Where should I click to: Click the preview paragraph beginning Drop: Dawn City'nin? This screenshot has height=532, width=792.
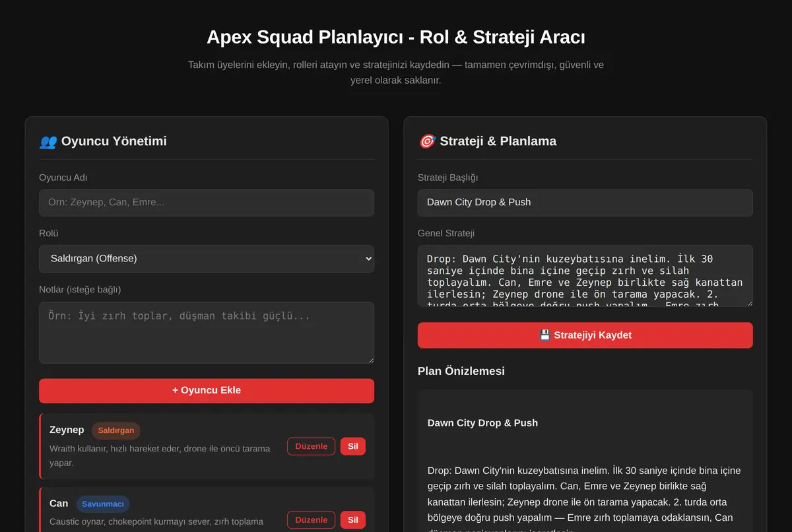[584, 500]
